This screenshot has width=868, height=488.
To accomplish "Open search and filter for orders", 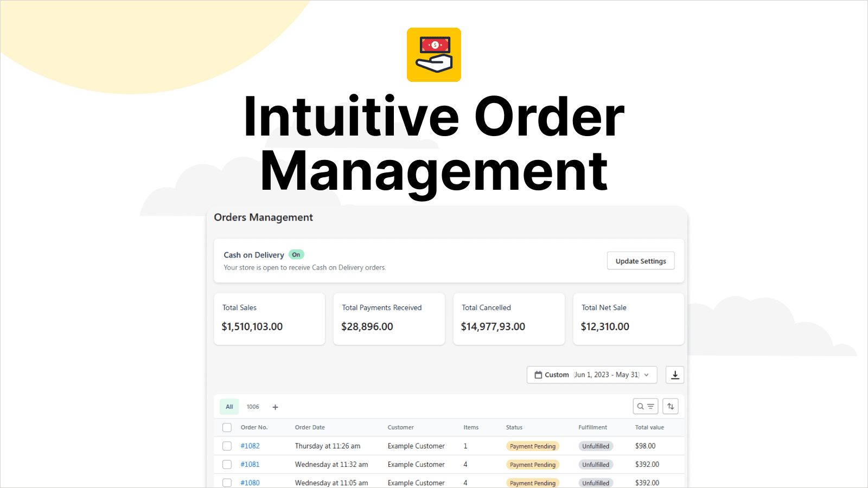I will tap(645, 407).
